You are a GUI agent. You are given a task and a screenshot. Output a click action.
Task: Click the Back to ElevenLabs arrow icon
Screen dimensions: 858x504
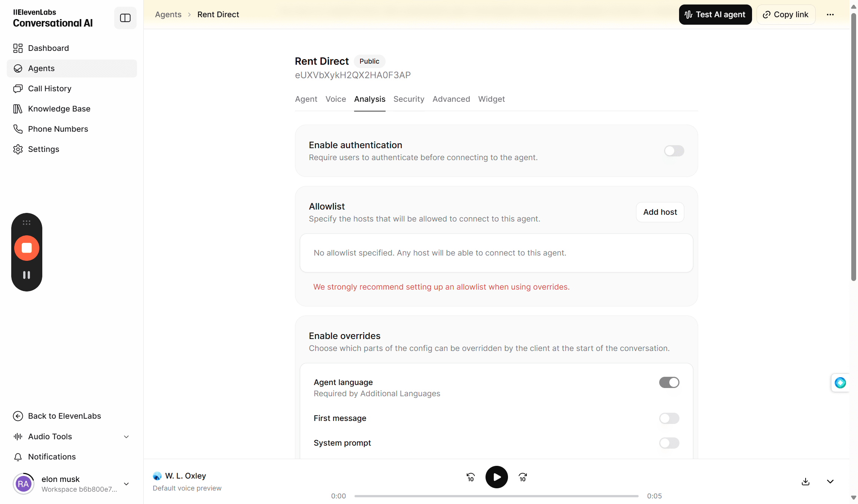[18, 416]
